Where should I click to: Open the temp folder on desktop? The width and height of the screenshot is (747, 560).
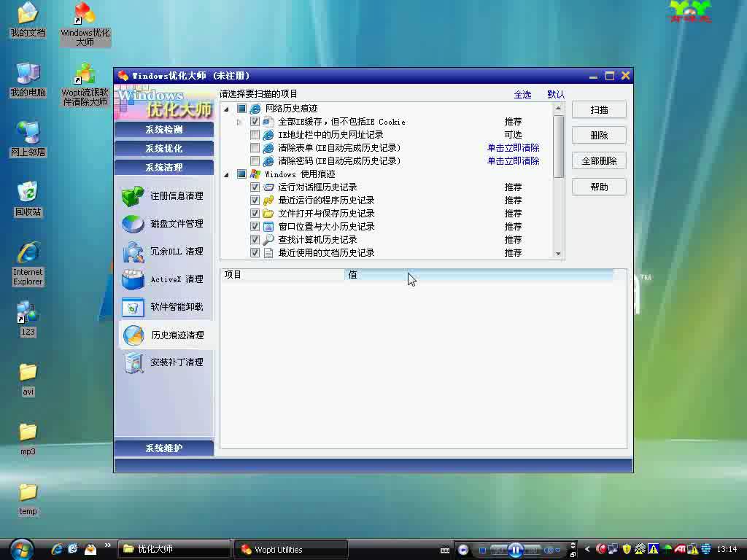pos(28,499)
